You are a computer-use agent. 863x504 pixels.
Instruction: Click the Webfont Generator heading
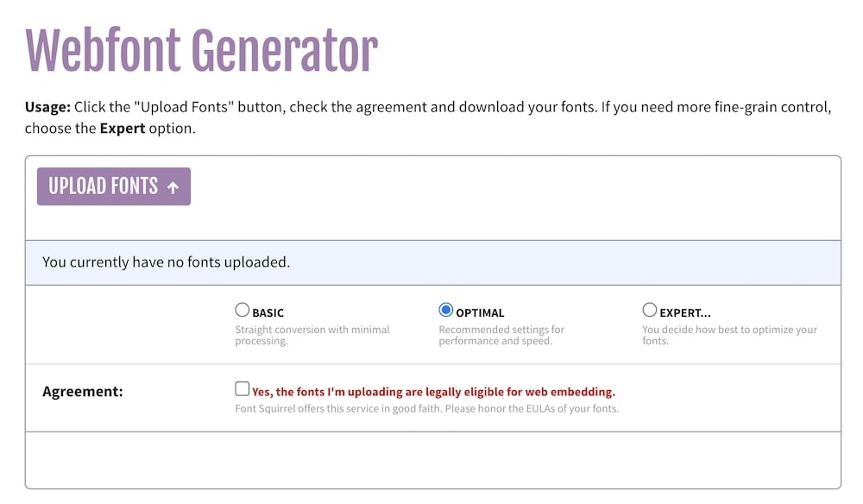click(201, 50)
